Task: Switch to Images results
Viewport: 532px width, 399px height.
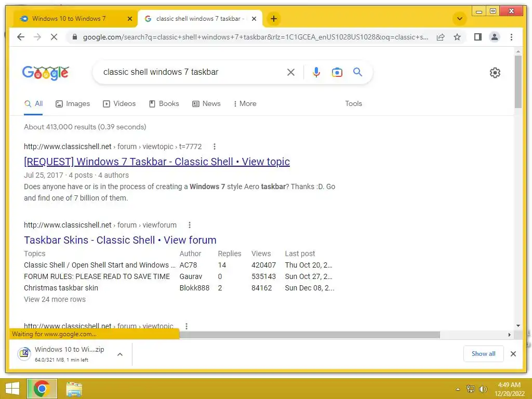Action: [x=73, y=104]
